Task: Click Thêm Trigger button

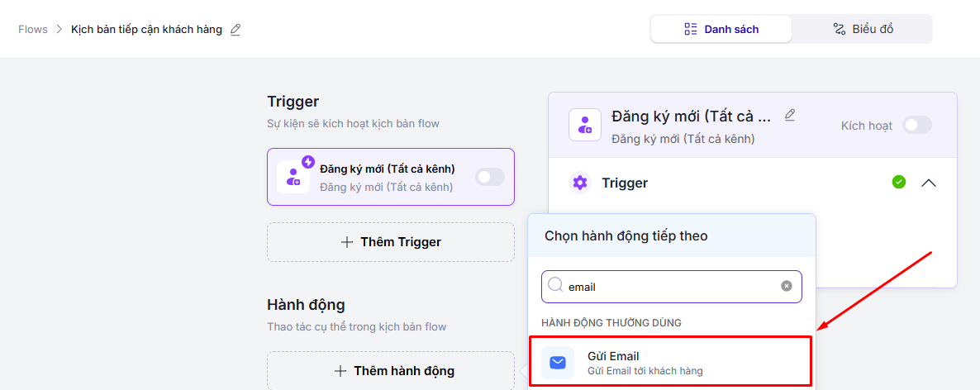Action: [x=391, y=242]
